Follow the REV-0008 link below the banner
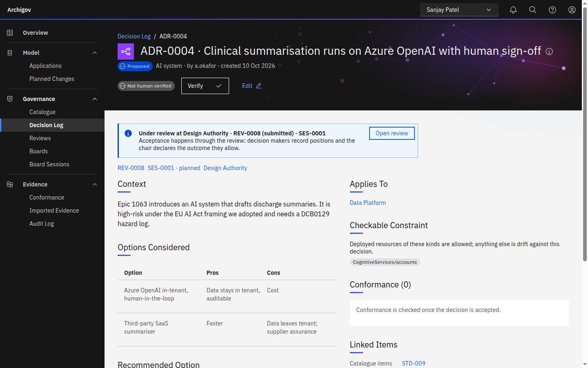588x368 pixels. click(131, 168)
